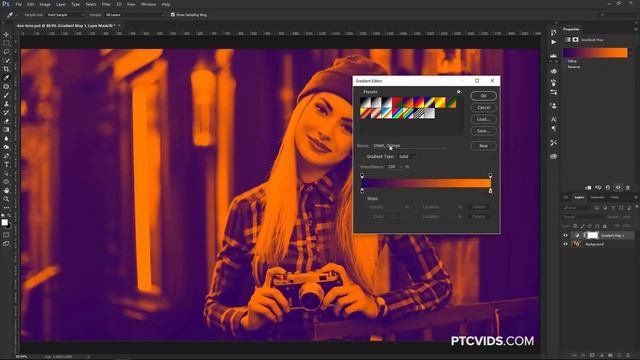The width and height of the screenshot is (640, 360).
Task: Hide the Gradient Map 1 layer
Action: (565, 236)
